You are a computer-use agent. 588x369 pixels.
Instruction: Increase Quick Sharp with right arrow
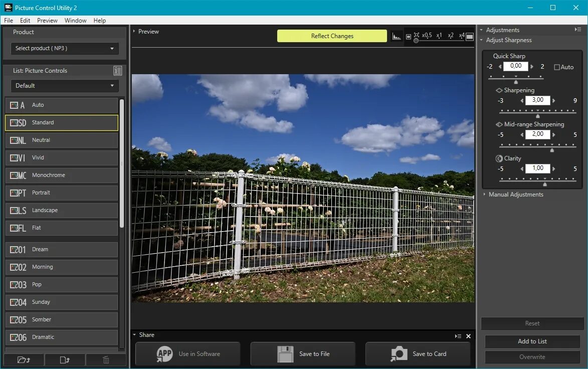click(x=532, y=66)
